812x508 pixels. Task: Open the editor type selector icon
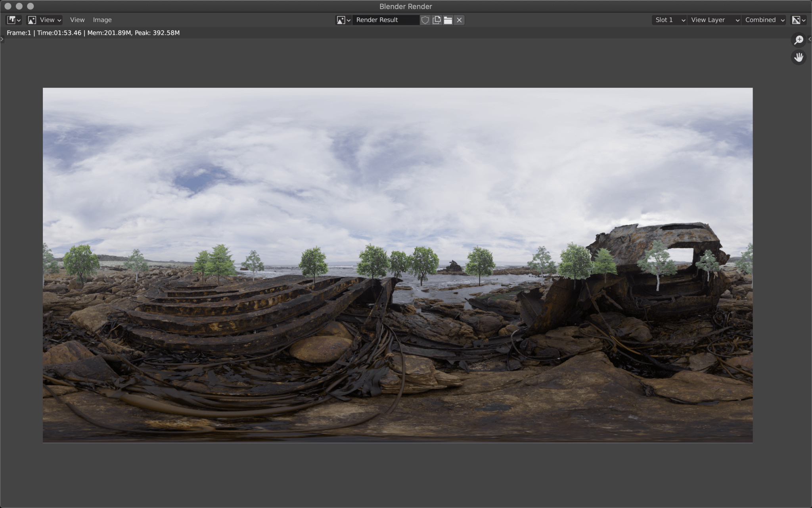[x=13, y=20]
